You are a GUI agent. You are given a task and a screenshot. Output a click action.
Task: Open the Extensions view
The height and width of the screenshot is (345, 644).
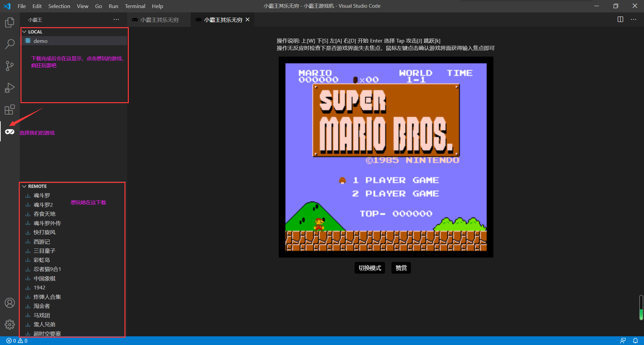click(x=10, y=110)
